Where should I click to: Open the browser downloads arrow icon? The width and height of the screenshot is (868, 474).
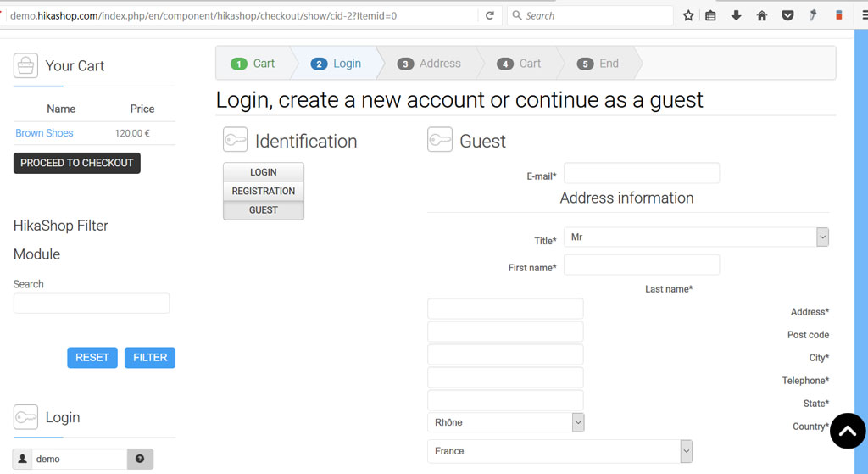coord(736,15)
